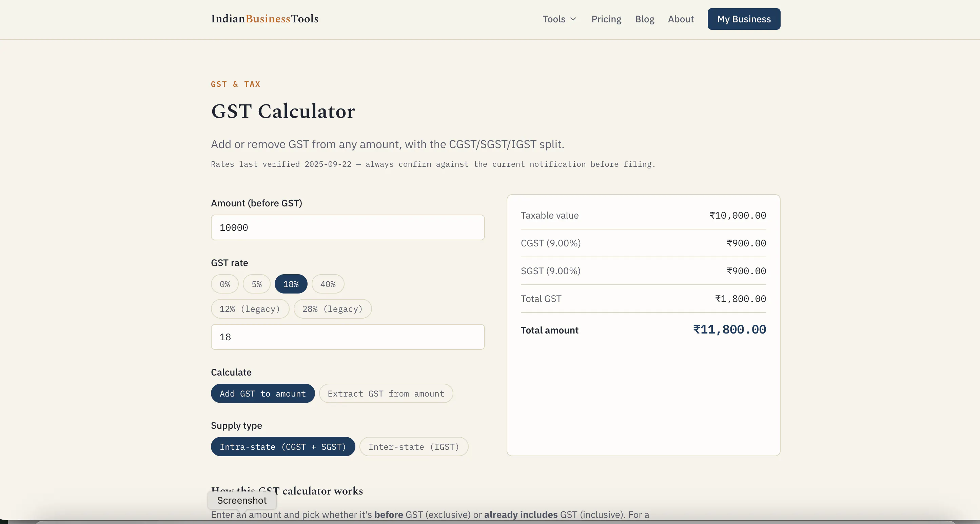
Task: Switch to Extract GST from amount
Action: tap(386, 394)
